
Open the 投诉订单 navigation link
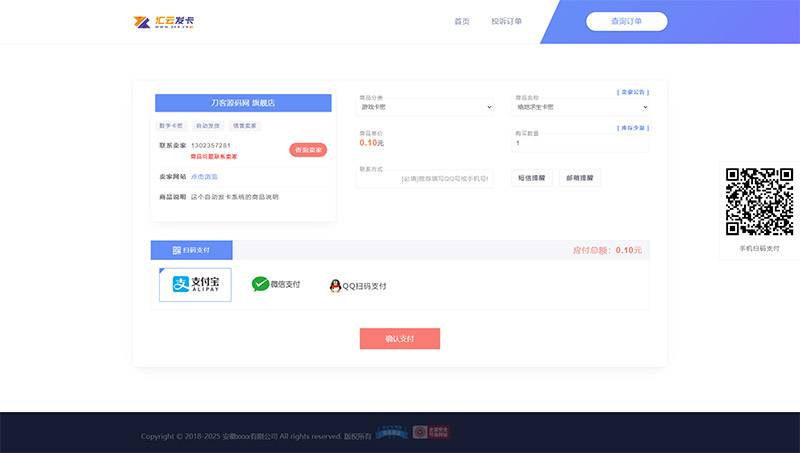(x=506, y=21)
